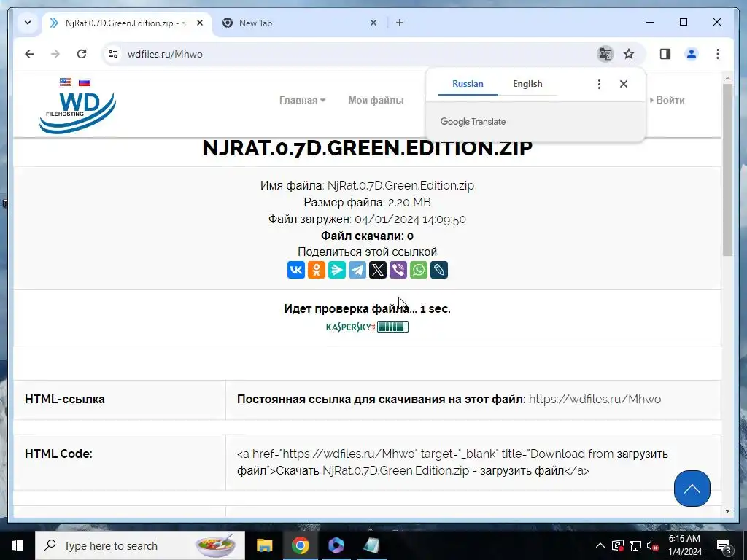The height and width of the screenshot is (560, 747).
Task: Open the Chrome tab search dropdown
Action: 28,23
